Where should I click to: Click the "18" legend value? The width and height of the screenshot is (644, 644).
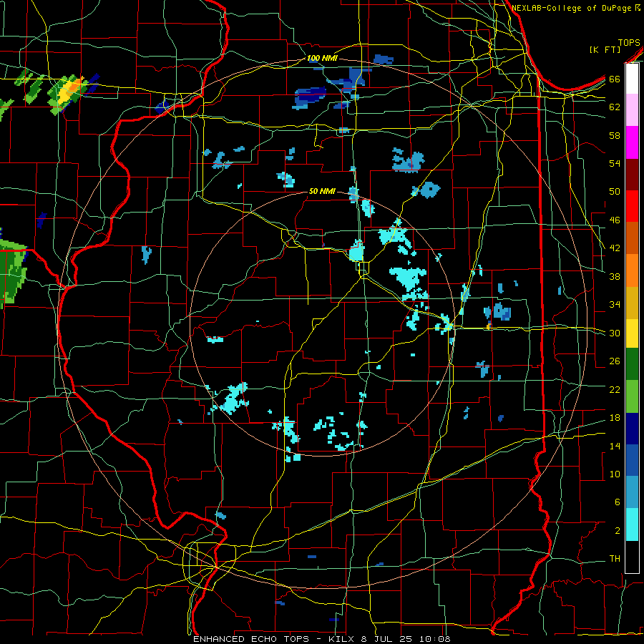615,418
